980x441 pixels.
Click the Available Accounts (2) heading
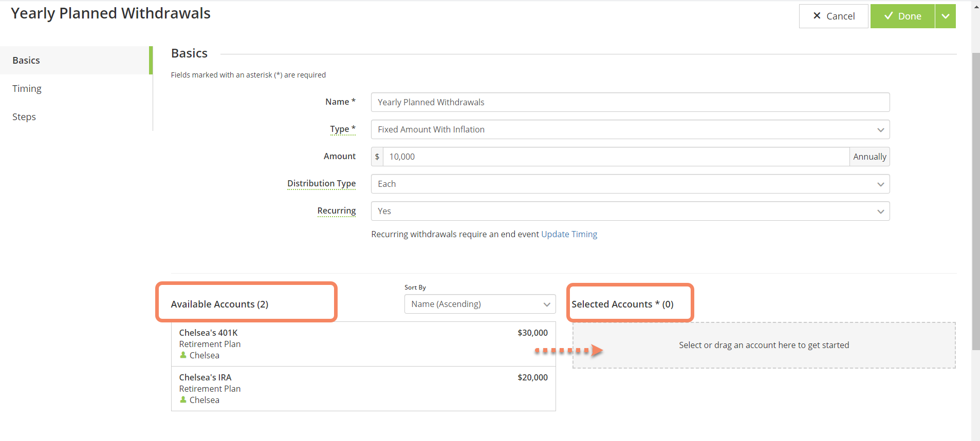(x=219, y=304)
